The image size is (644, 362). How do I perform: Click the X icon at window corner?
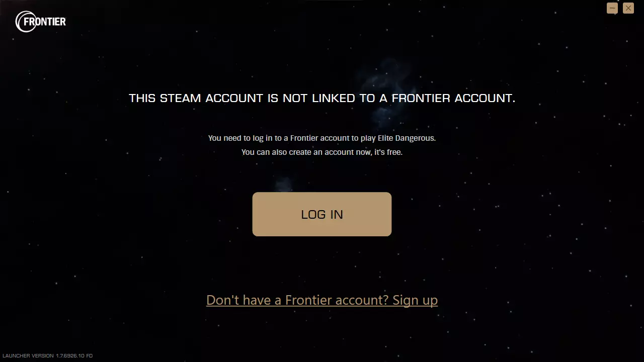628,8
